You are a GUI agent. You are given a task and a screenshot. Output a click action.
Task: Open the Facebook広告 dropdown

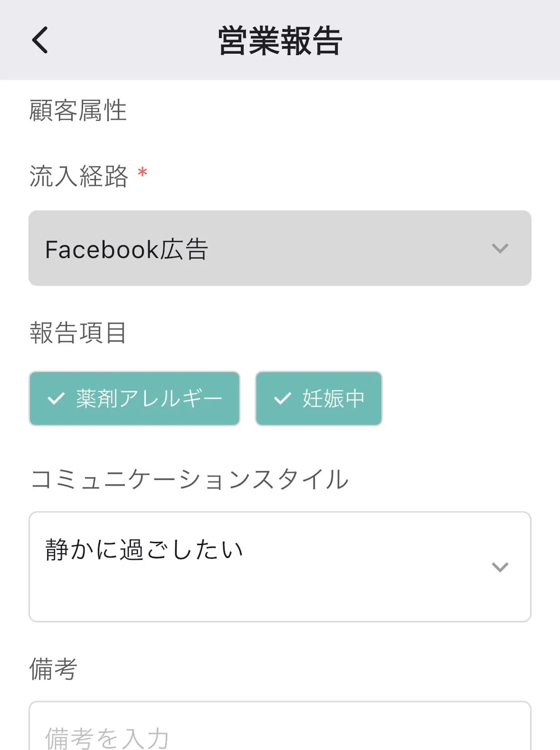[x=280, y=248]
